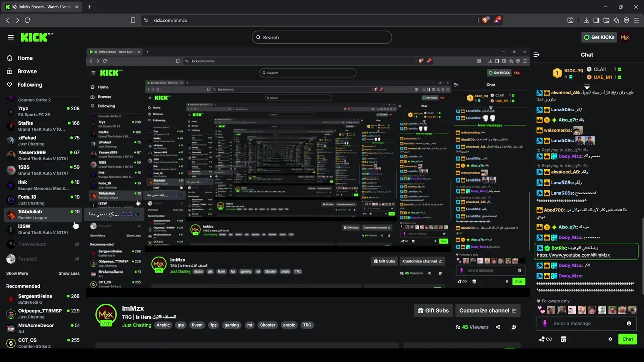The width and height of the screenshot is (644, 362).
Task: Open the browser downloads icon
Action: (x=586, y=20)
